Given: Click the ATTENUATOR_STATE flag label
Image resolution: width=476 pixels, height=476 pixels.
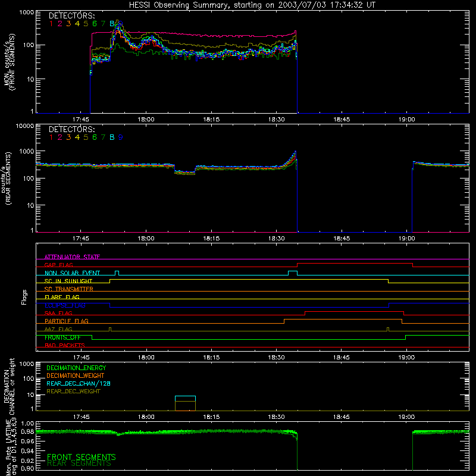Looking at the screenshot, I should click(x=72, y=257).
